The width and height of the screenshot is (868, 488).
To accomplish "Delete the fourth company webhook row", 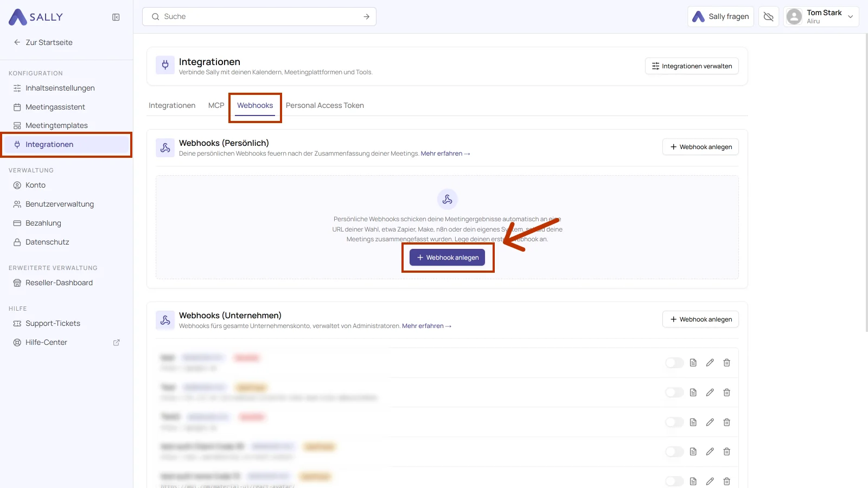I will click(727, 452).
